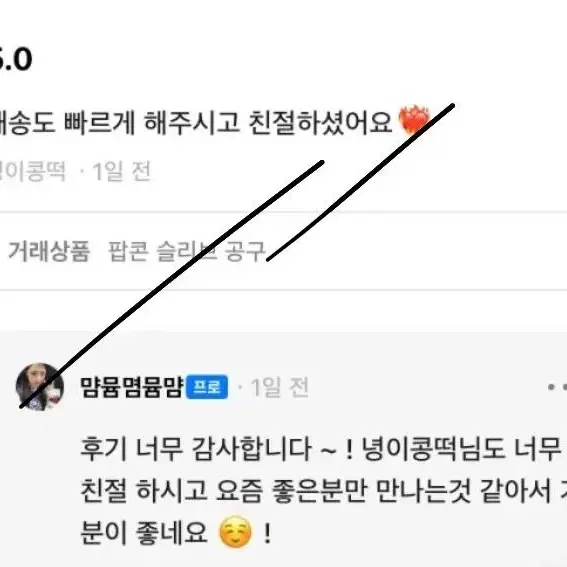Click the 거래상품 label
Screen dimensions: 567x567
(x=49, y=251)
